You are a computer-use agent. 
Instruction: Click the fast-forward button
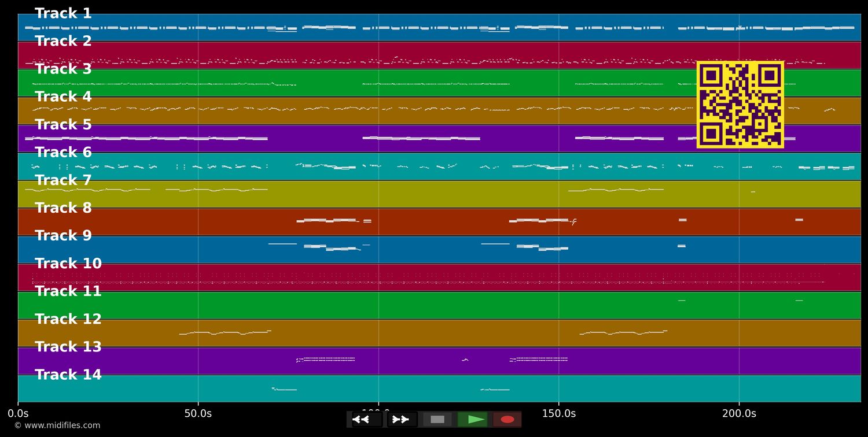click(x=402, y=419)
